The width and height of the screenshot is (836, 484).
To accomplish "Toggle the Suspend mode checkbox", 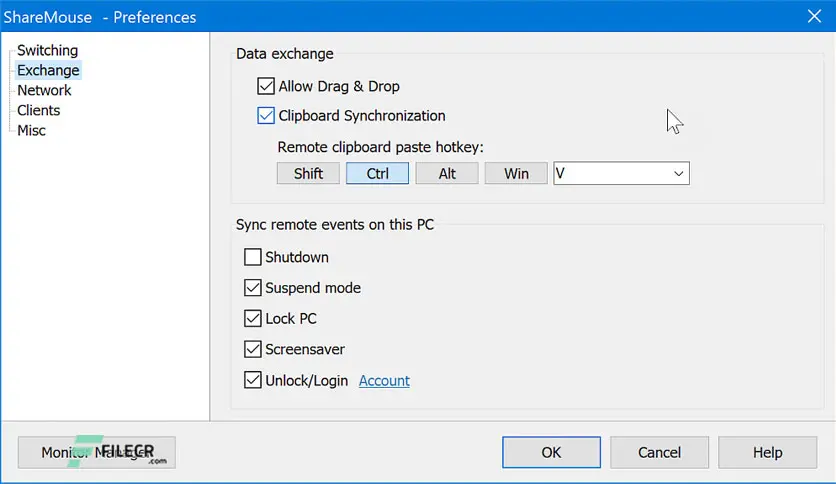I will tap(252, 288).
